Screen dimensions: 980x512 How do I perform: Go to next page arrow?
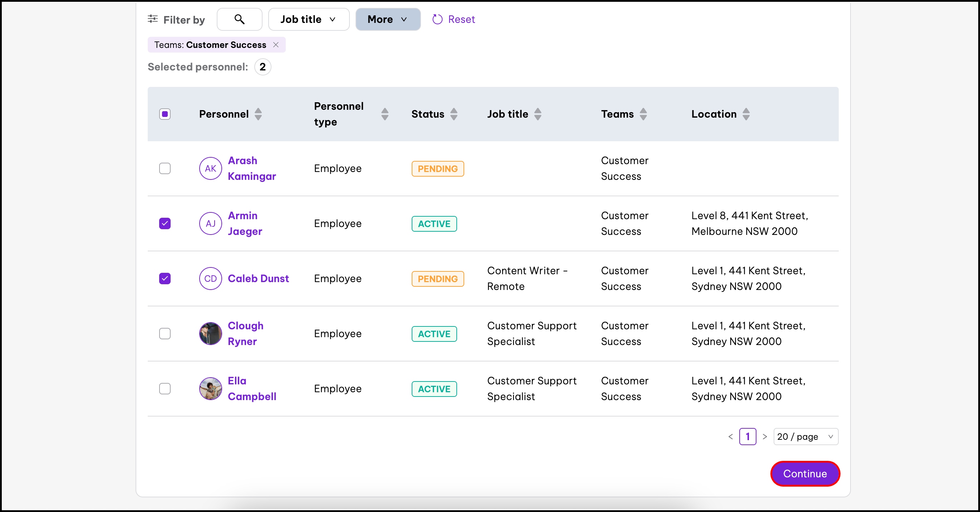tap(765, 437)
